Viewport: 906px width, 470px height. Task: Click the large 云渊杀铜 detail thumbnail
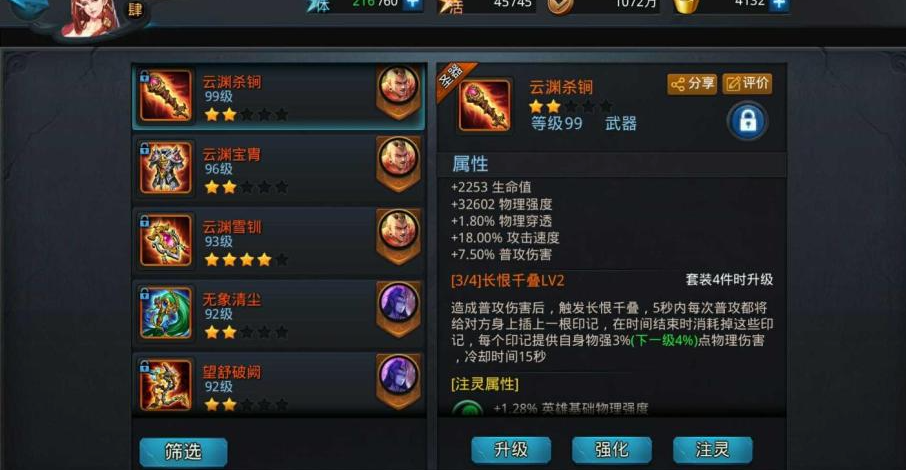[484, 105]
